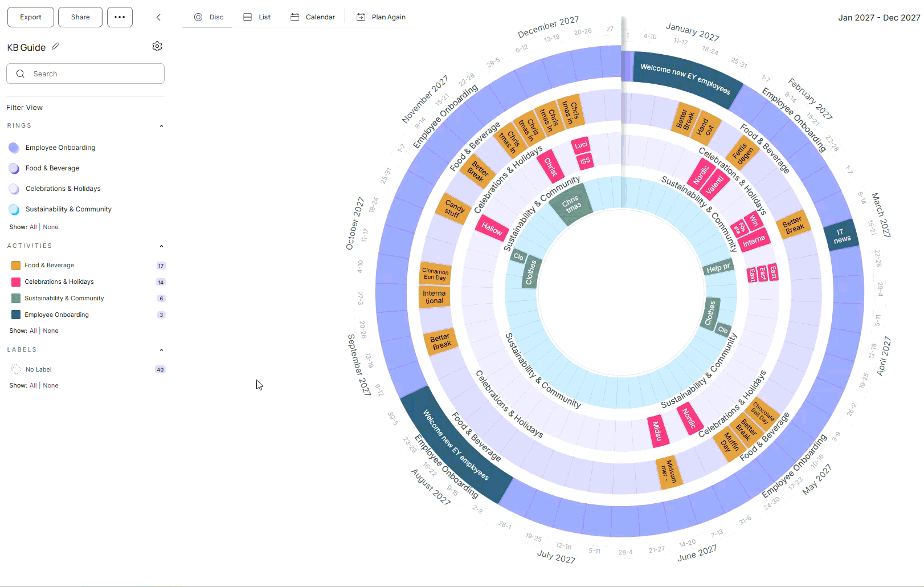This screenshot has height=587, width=924.
Task: Click the Plan Again icon
Action: pyautogui.click(x=361, y=17)
